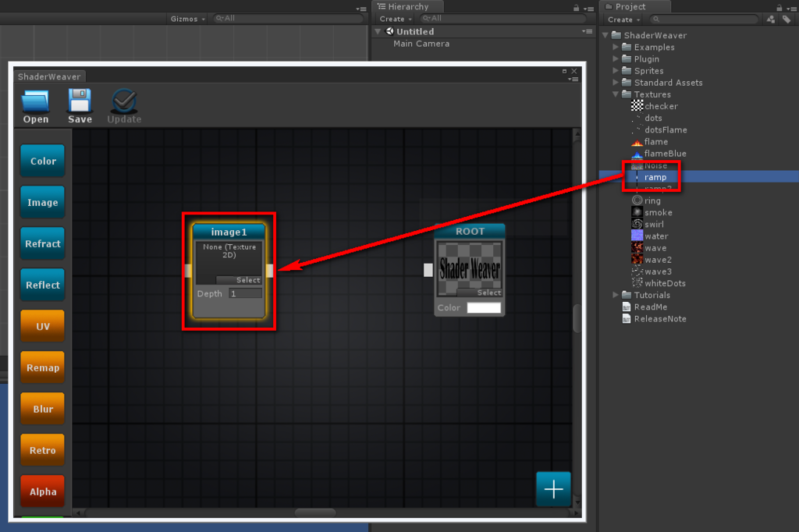Click the left input port of image1 node

tap(188, 271)
